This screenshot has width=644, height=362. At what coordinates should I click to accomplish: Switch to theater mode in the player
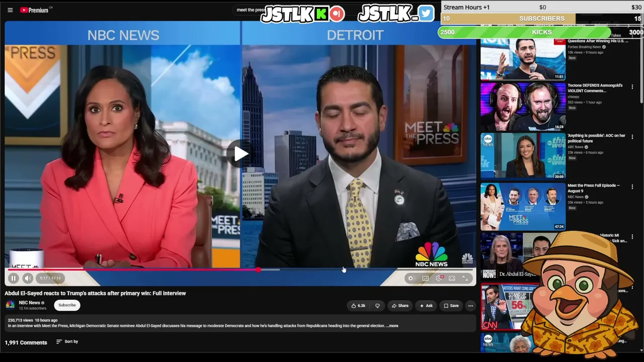coord(452,278)
